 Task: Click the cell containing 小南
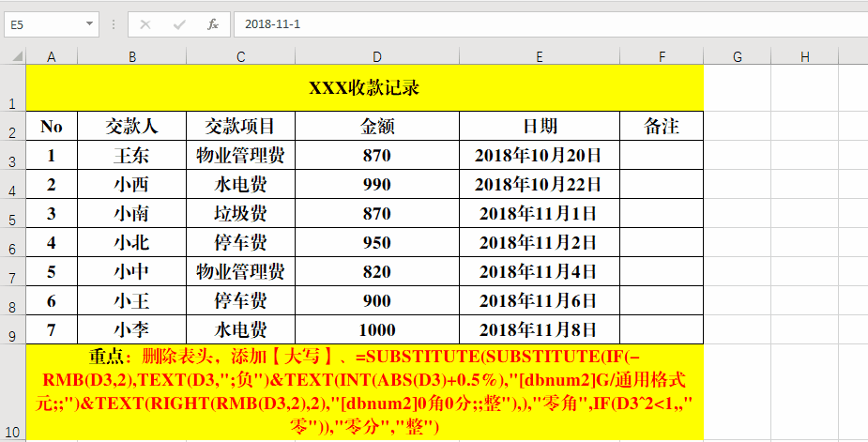coord(131,213)
